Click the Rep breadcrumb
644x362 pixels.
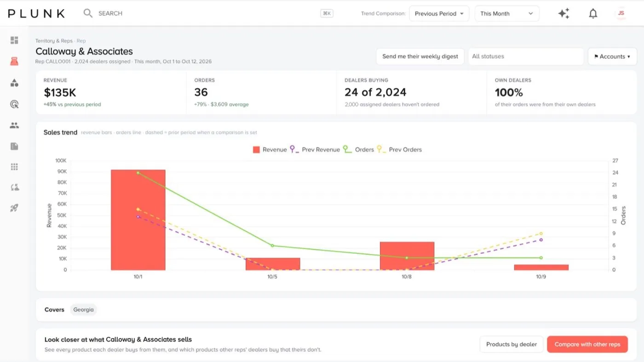coord(81,41)
